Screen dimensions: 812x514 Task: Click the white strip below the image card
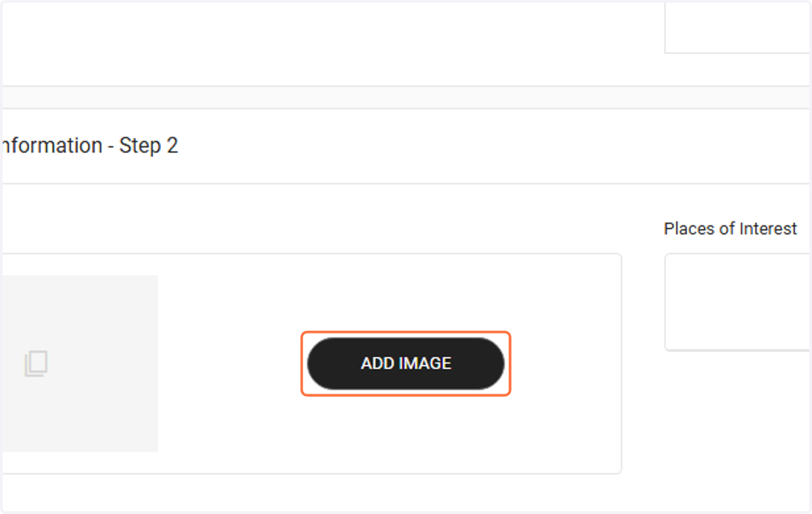click(x=311, y=492)
